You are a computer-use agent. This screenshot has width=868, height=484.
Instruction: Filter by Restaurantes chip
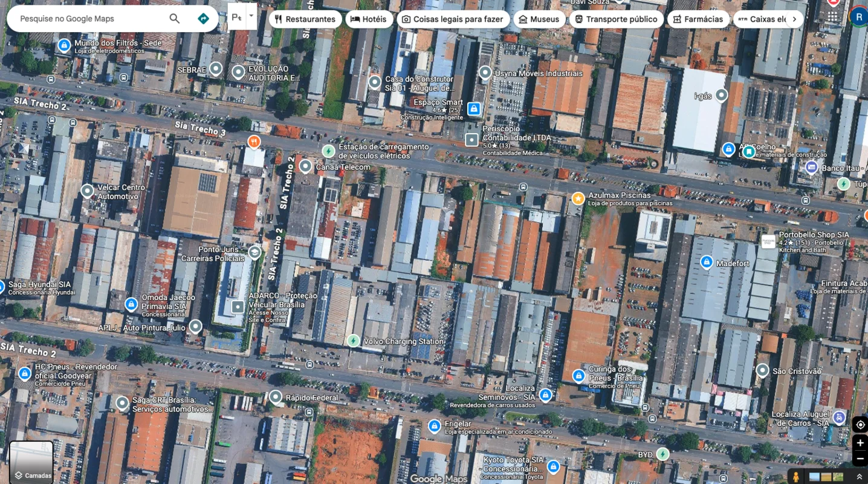(305, 19)
